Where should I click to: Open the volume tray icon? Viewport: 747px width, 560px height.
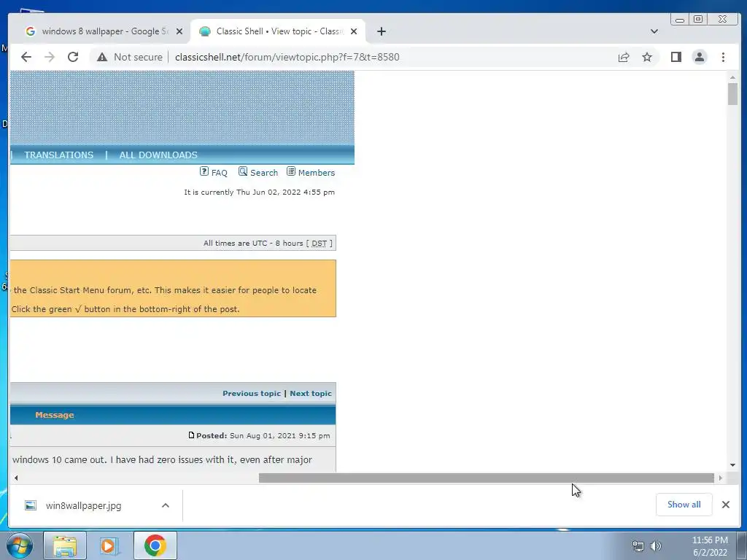[x=656, y=546]
